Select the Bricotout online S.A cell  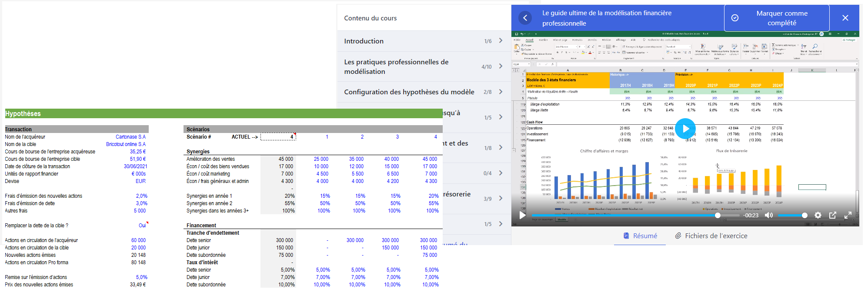point(126,144)
